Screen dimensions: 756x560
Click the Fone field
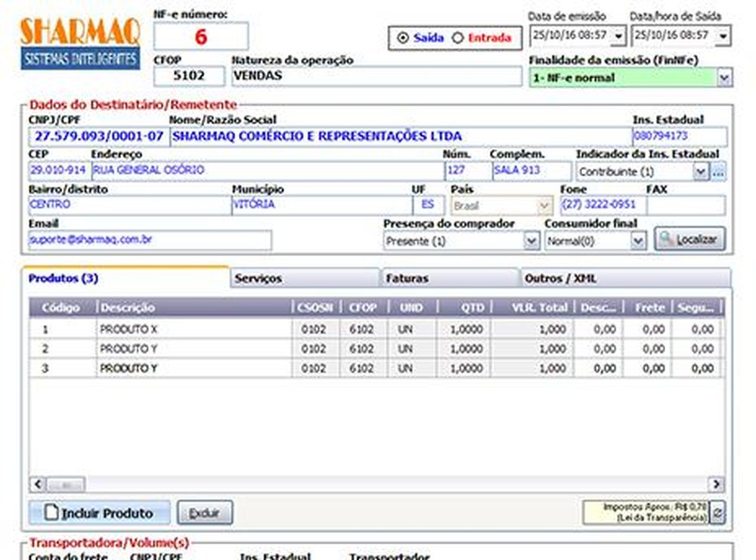coord(603,206)
